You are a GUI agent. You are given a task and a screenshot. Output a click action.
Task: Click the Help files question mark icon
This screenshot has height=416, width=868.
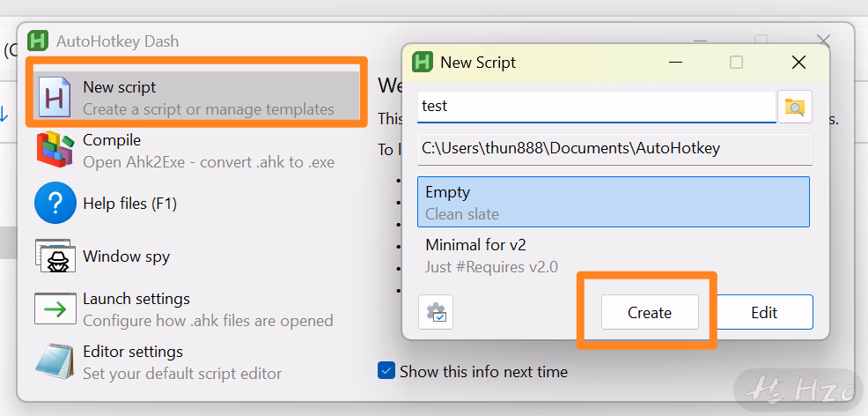click(55, 203)
